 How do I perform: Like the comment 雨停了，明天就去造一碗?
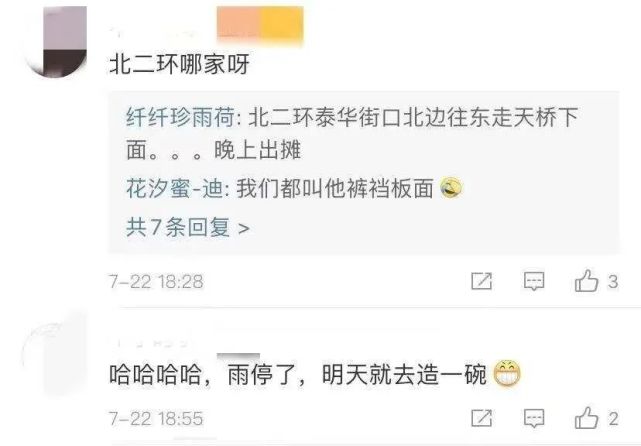tap(596, 418)
